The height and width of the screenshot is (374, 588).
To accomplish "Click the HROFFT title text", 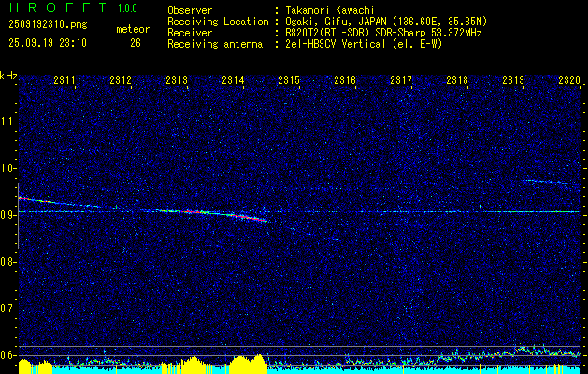I will [x=58, y=7].
